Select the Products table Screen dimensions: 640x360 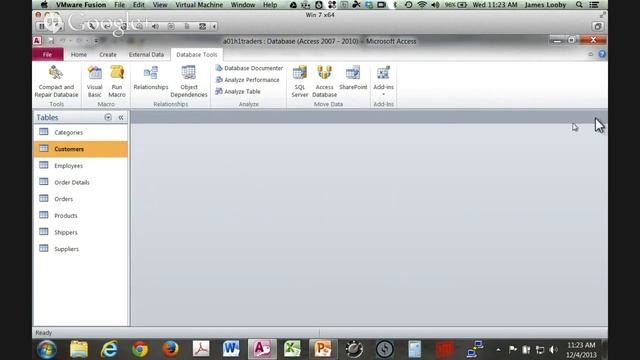pos(80,216)
